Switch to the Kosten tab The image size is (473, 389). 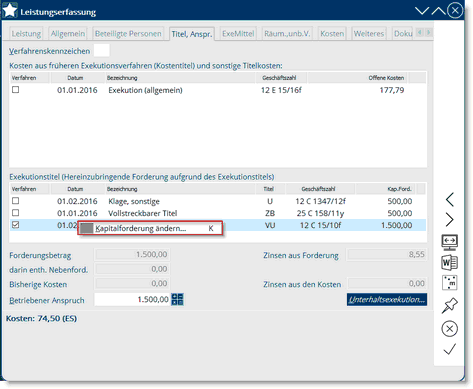(x=332, y=34)
